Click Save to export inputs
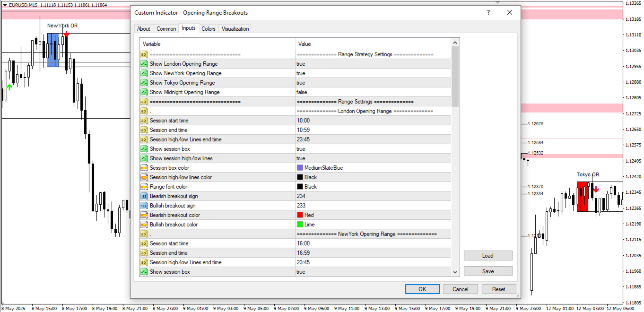644x312 pixels. 488,271
